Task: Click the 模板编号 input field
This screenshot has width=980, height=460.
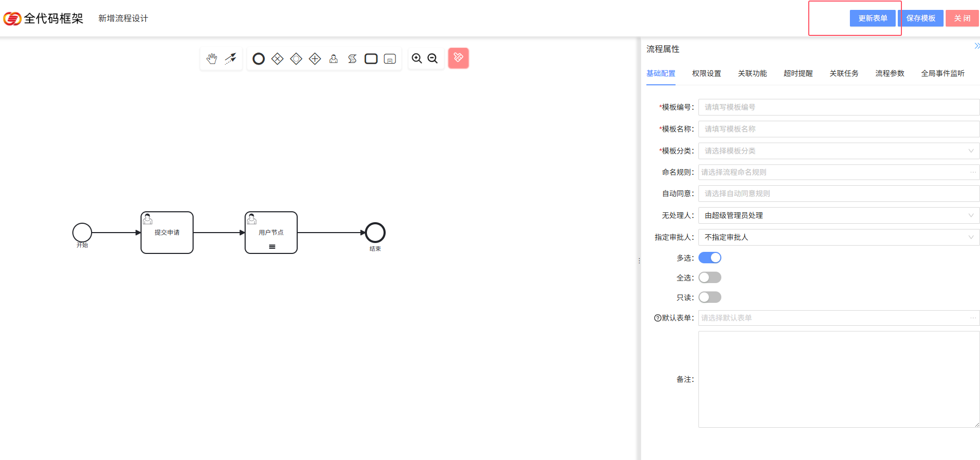Action: click(838, 107)
